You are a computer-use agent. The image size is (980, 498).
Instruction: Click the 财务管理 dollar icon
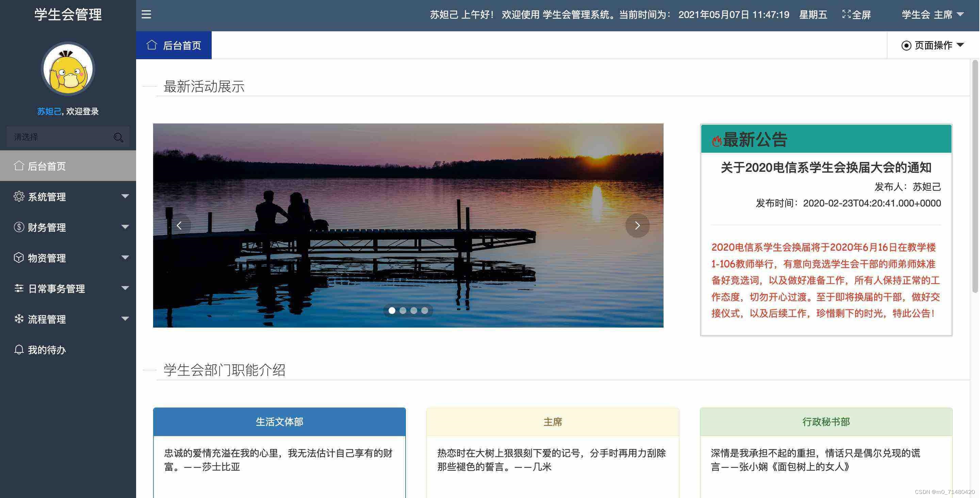click(x=19, y=227)
